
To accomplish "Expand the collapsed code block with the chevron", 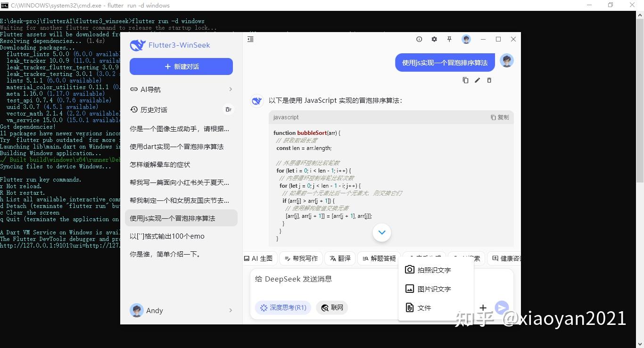I will coord(381,232).
